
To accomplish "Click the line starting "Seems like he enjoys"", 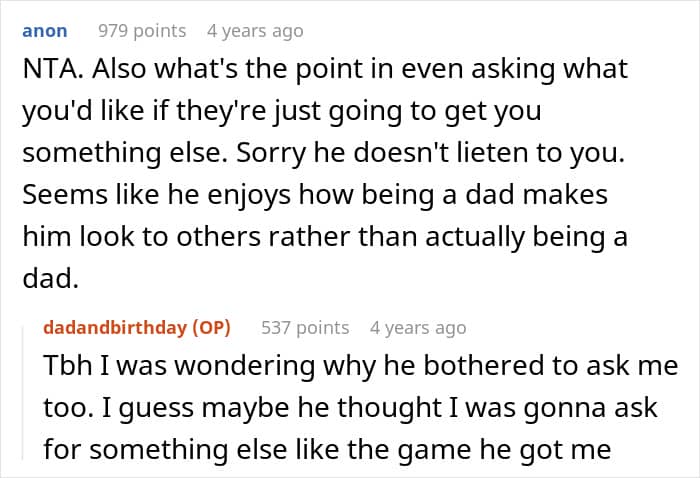I will coord(314,194).
